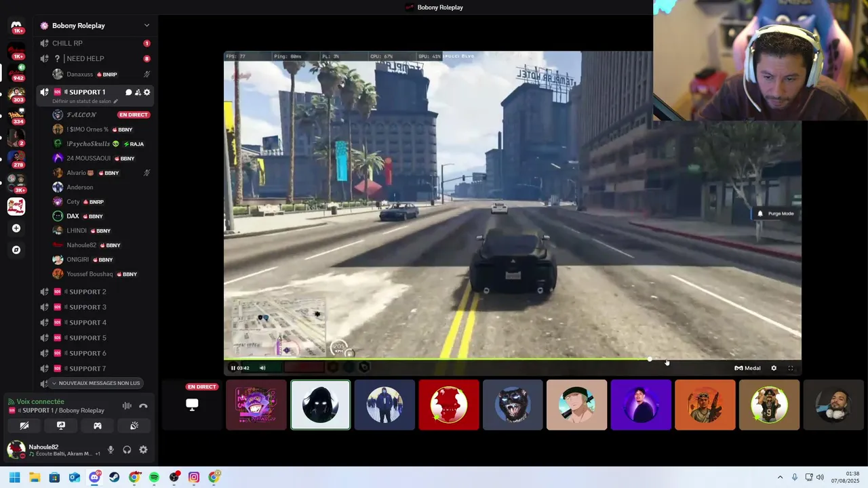Mute microphone in user panel
This screenshot has height=488, width=868.
pos(111,449)
